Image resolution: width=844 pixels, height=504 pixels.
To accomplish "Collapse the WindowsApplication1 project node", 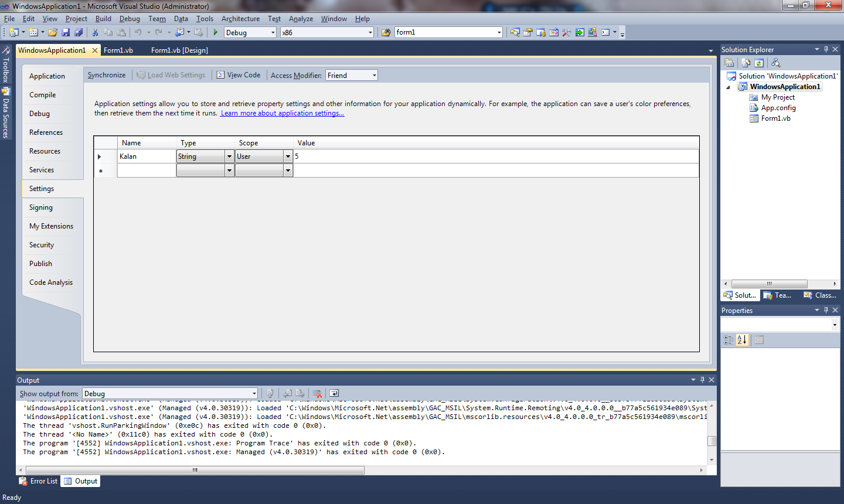I will (729, 87).
